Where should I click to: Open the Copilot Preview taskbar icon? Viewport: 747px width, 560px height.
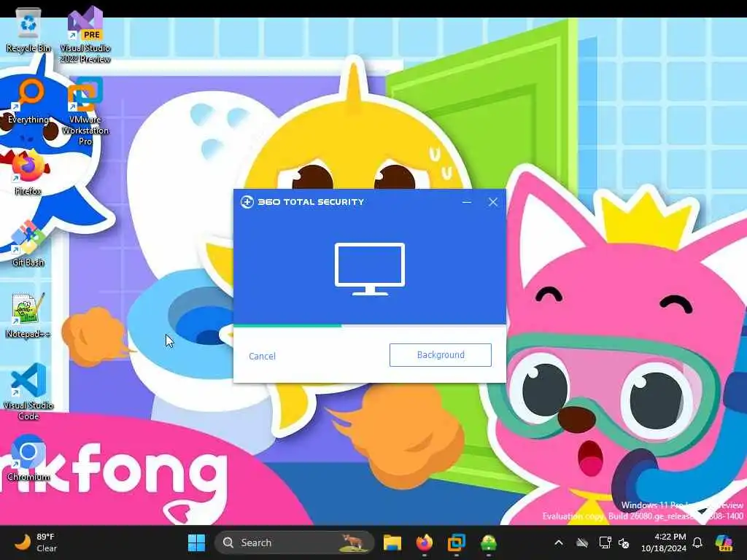(724, 542)
